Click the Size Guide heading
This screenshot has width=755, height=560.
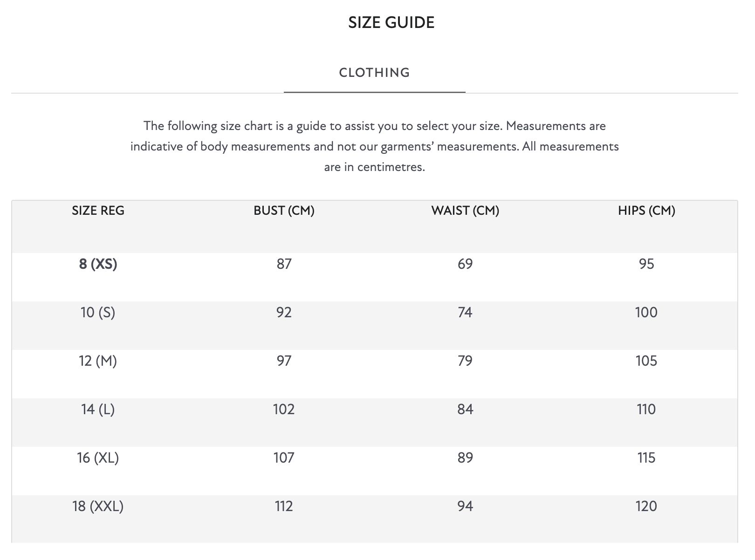click(391, 23)
